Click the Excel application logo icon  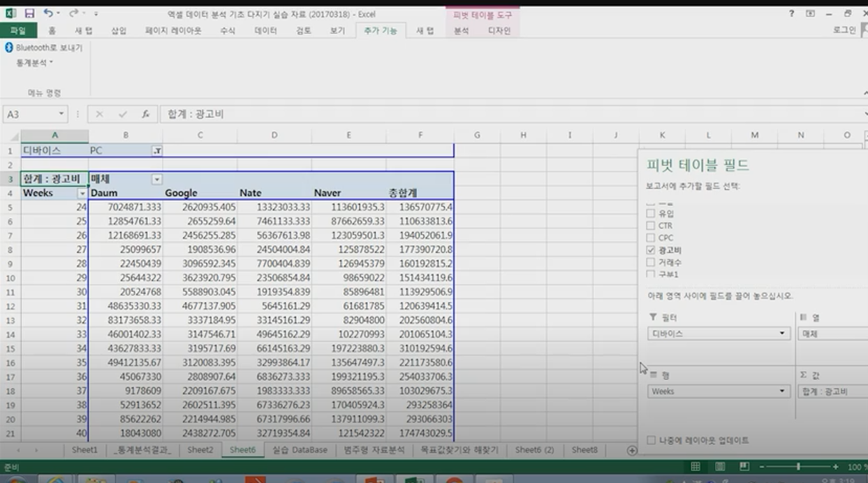pos(11,13)
